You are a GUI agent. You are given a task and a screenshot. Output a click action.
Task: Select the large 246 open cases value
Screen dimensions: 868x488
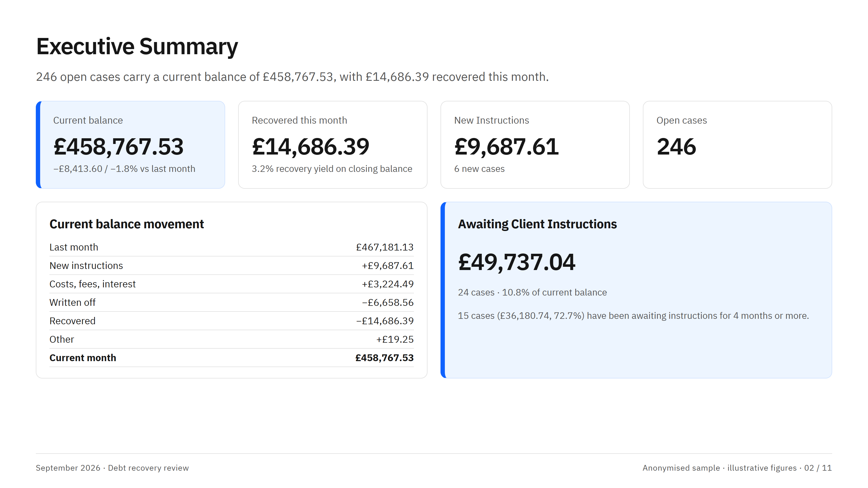tap(676, 147)
